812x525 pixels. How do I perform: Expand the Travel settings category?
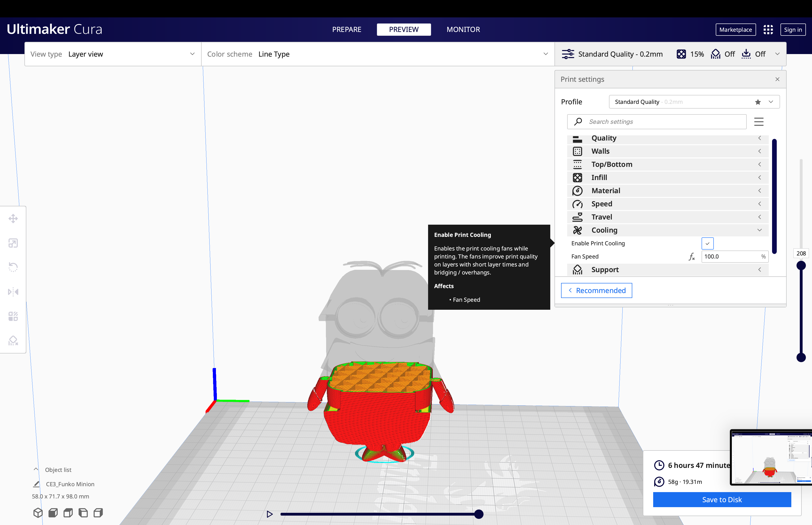(x=668, y=217)
